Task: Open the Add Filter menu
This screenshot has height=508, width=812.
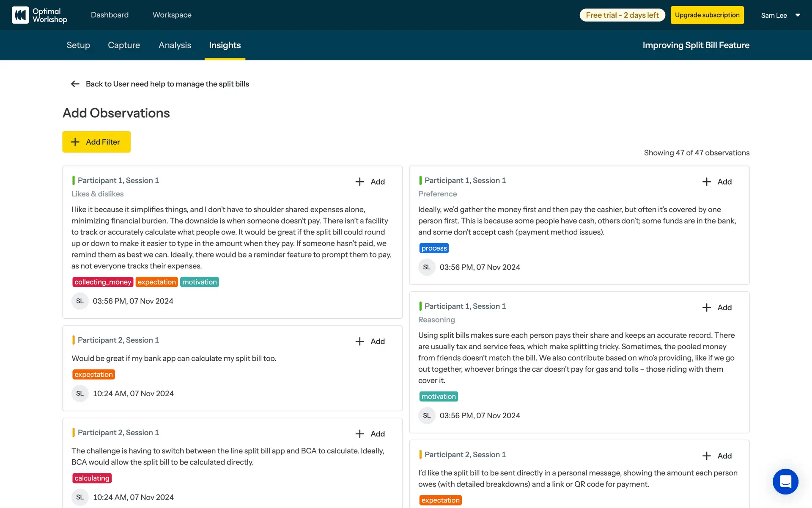Action: point(96,142)
